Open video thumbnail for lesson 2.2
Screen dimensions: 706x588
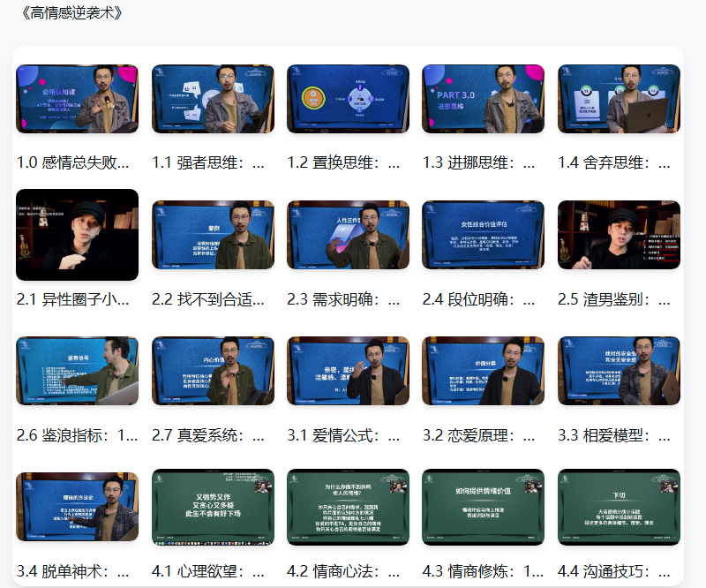pyautogui.click(x=213, y=235)
